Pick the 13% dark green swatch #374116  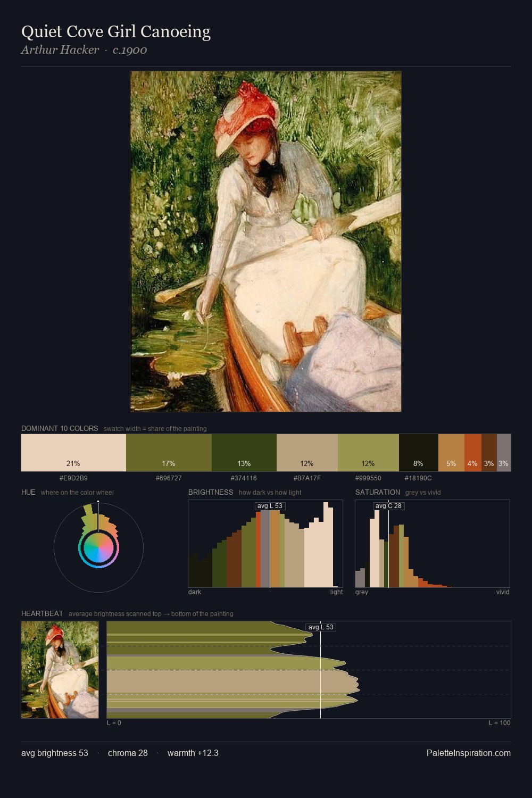pyautogui.click(x=244, y=453)
